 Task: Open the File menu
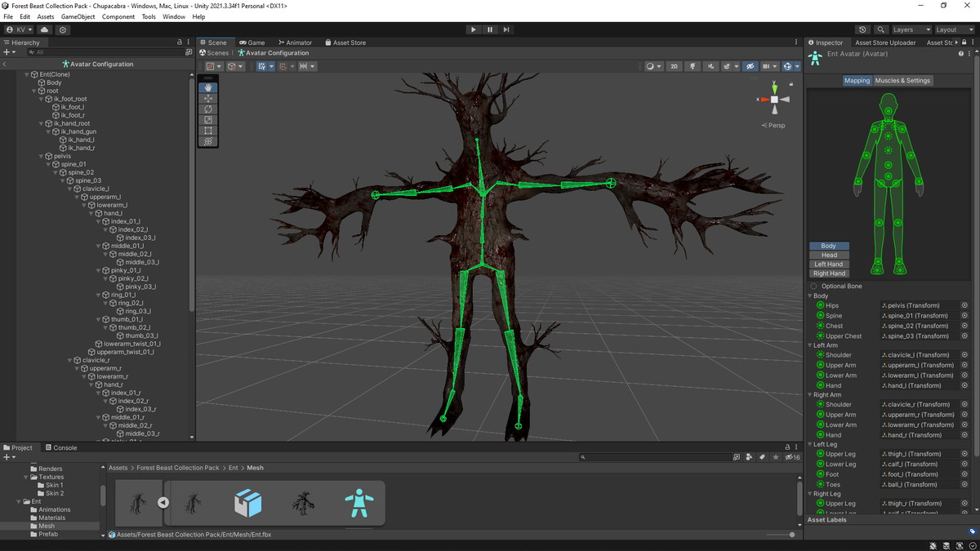coord(8,16)
